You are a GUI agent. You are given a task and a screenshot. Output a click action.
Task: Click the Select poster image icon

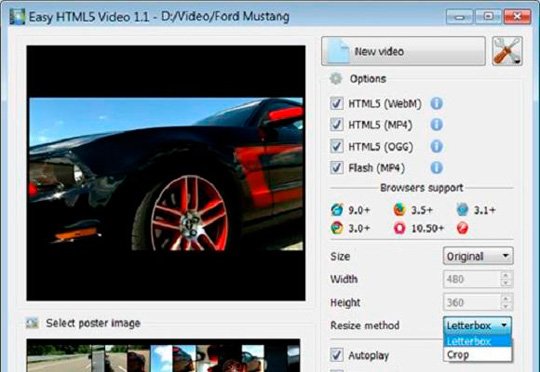[32, 323]
